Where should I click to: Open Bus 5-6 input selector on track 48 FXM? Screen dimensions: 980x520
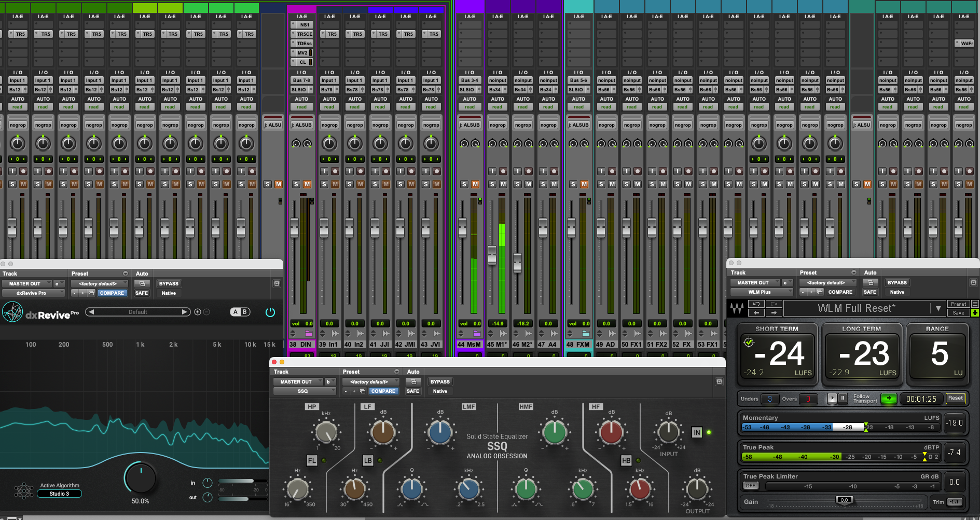pyautogui.click(x=578, y=80)
